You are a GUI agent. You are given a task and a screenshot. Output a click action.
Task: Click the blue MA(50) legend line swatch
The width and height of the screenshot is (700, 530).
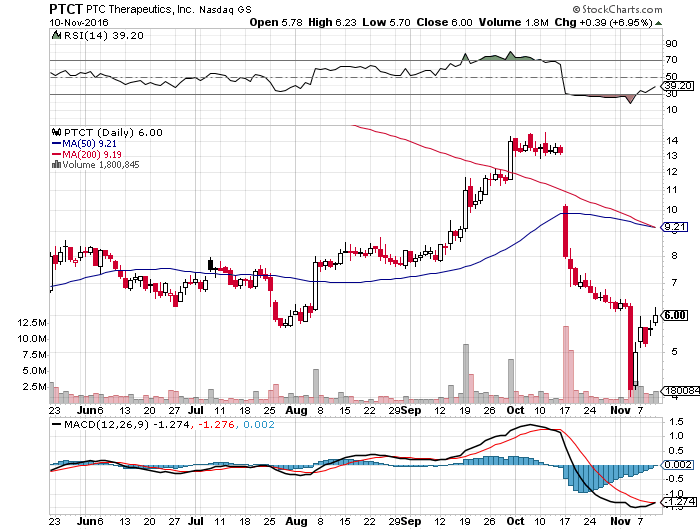[x=57, y=144]
